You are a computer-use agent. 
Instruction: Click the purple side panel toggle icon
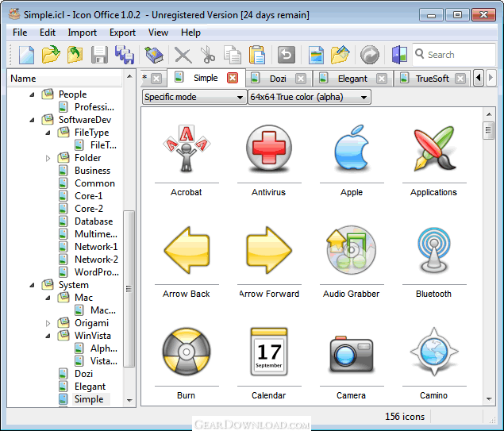click(x=399, y=55)
